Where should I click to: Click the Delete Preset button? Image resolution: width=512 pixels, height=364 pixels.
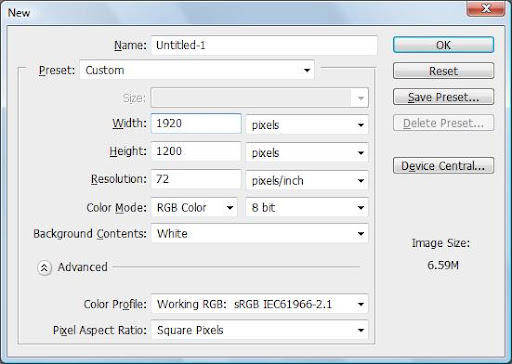[x=443, y=123]
